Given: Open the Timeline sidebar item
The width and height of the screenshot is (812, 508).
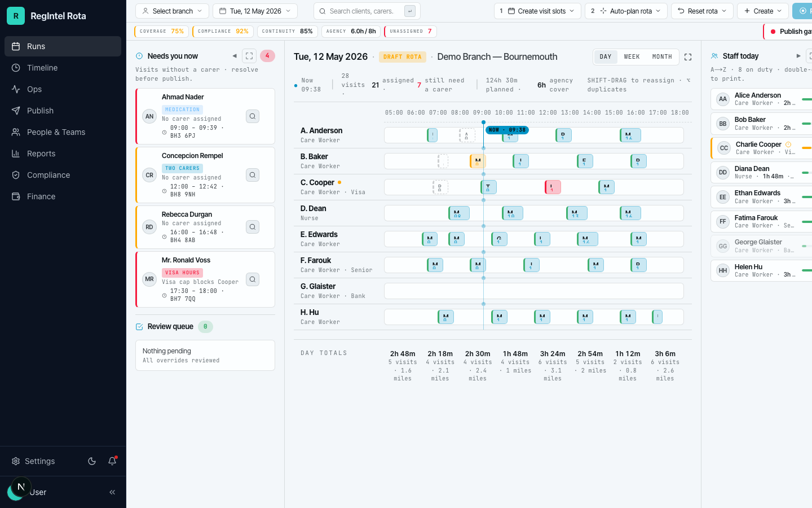Looking at the screenshot, I should [63, 68].
